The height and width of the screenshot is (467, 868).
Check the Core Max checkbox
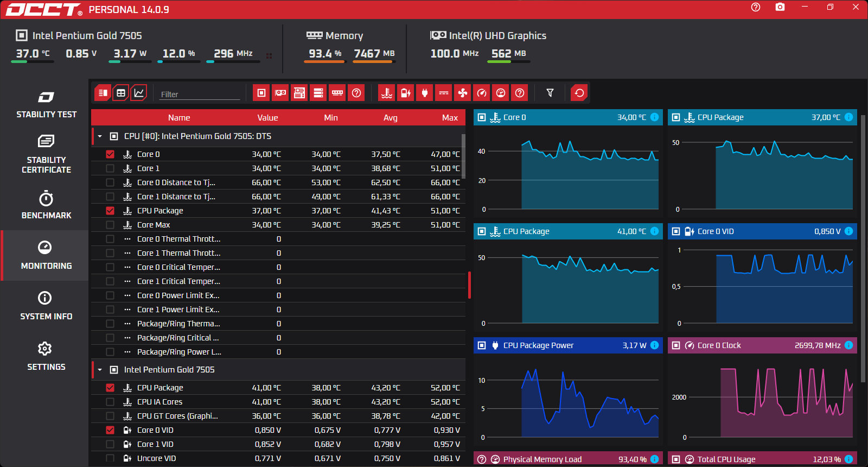[x=110, y=225]
